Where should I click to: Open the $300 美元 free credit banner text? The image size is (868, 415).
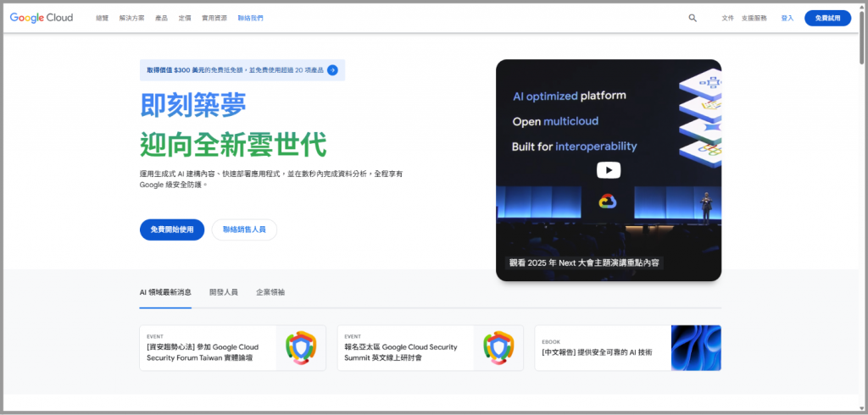[235, 70]
